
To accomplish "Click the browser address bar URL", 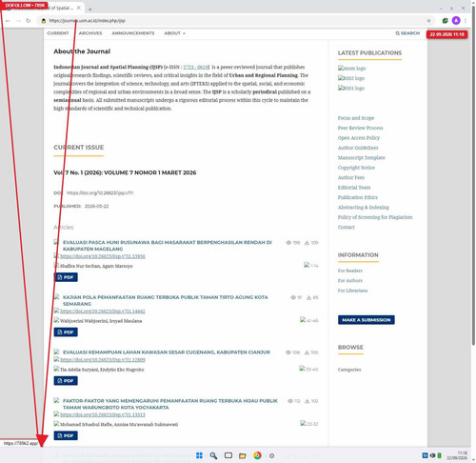I will (x=87, y=21).
